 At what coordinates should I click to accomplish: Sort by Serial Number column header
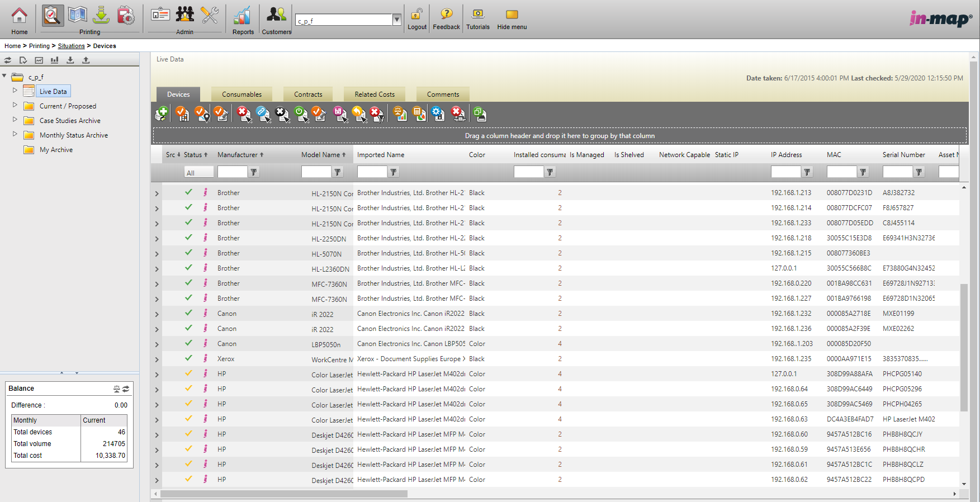pos(903,155)
